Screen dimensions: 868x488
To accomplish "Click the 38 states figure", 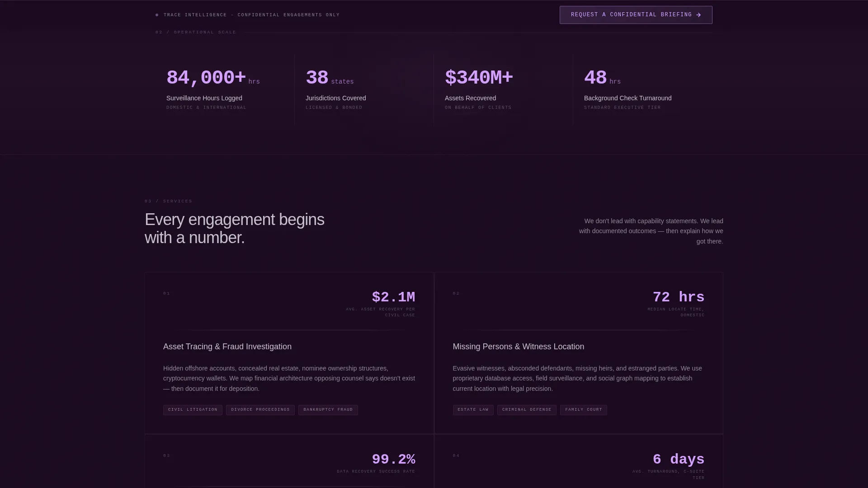I will click(x=330, y=78).
